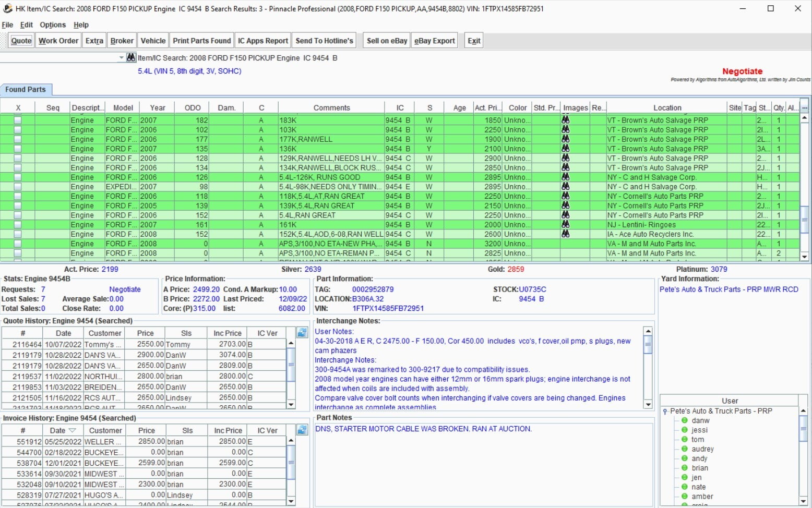Click the green status dot for amber

tap(685, 497)
